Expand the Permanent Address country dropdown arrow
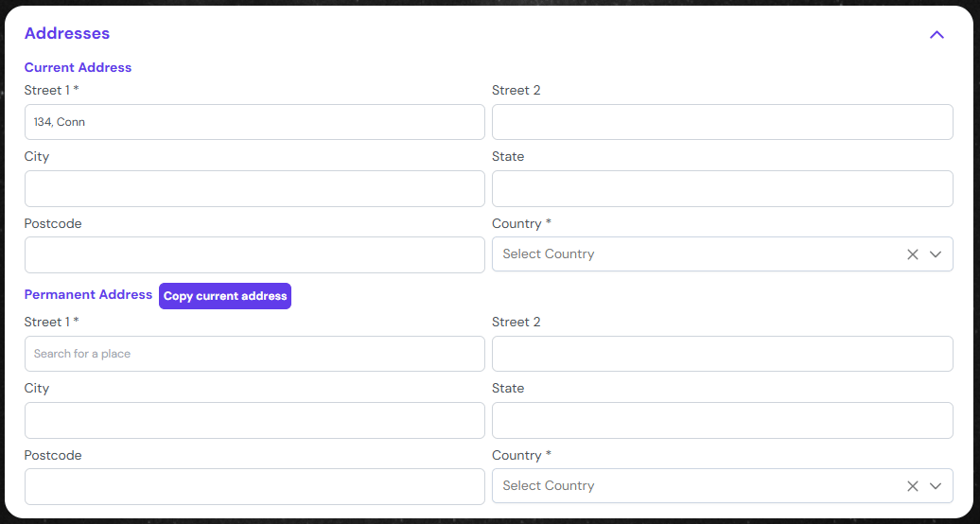 (936, 486)
